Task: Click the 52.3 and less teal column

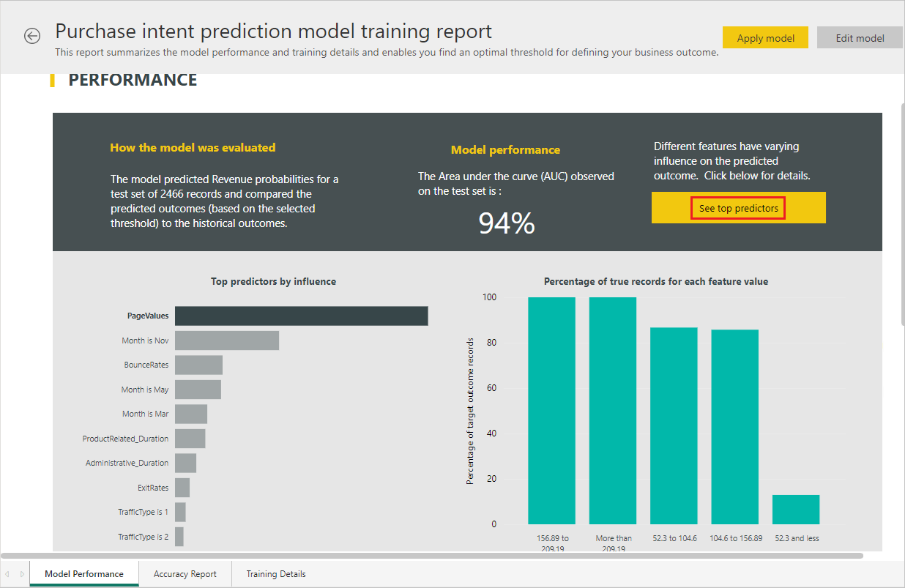Action: 796,510
